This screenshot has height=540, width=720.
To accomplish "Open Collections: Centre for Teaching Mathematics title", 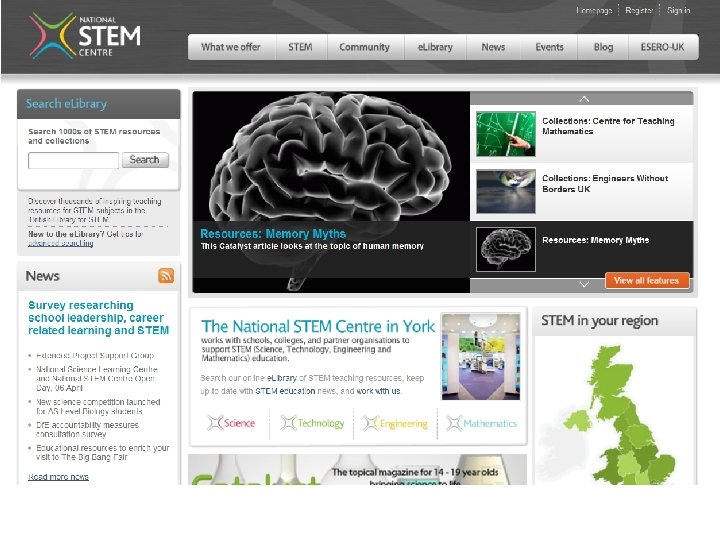I will (x=608, y=126).
